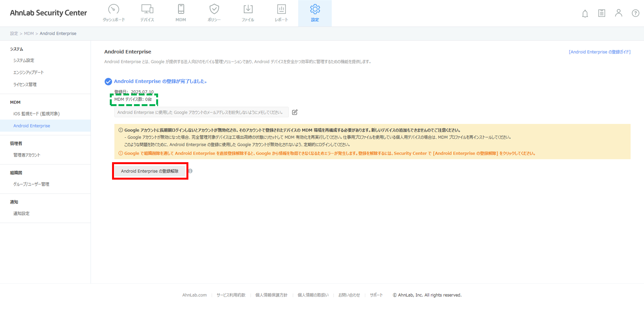The height and width of the screenshot is (317, 644).
Task: Click the blue check registration-complete icon
Action: (108, 81)
